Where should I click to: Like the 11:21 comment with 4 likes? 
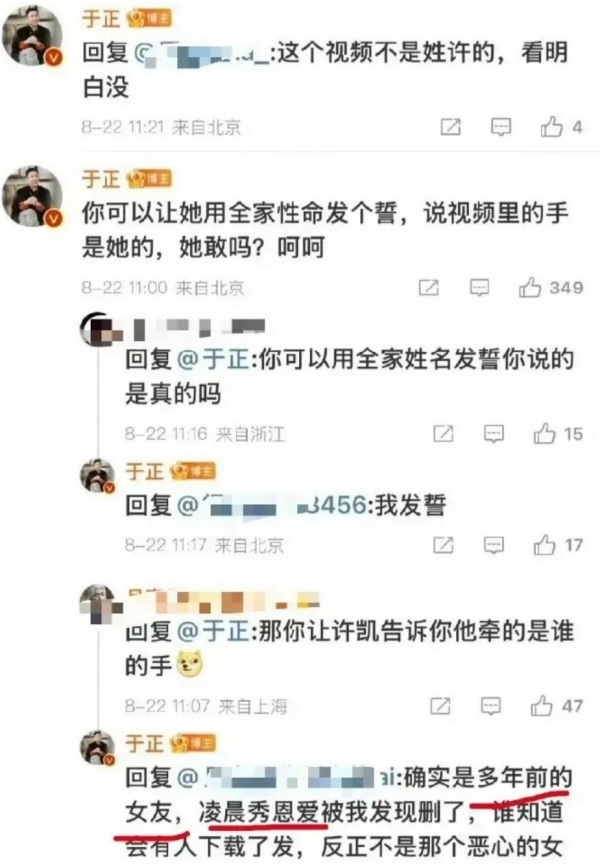pyautogui.click(x=551, y=127)
